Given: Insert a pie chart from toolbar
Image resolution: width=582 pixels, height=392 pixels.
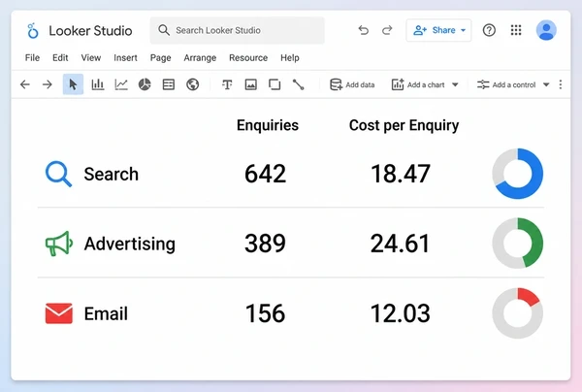Looking at the screenshot, I should pyautogui.click(x=145, y=84).
